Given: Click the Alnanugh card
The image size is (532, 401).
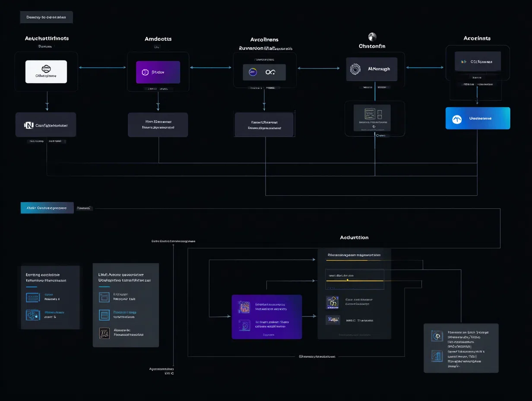Looking at the screenshot, I should coord(372,69).
